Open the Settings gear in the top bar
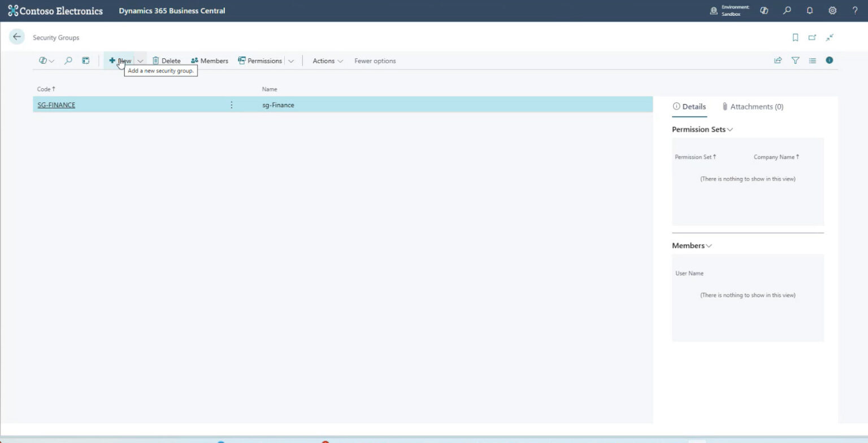Screen dimensions: 868x443 (x=832, y=11)
